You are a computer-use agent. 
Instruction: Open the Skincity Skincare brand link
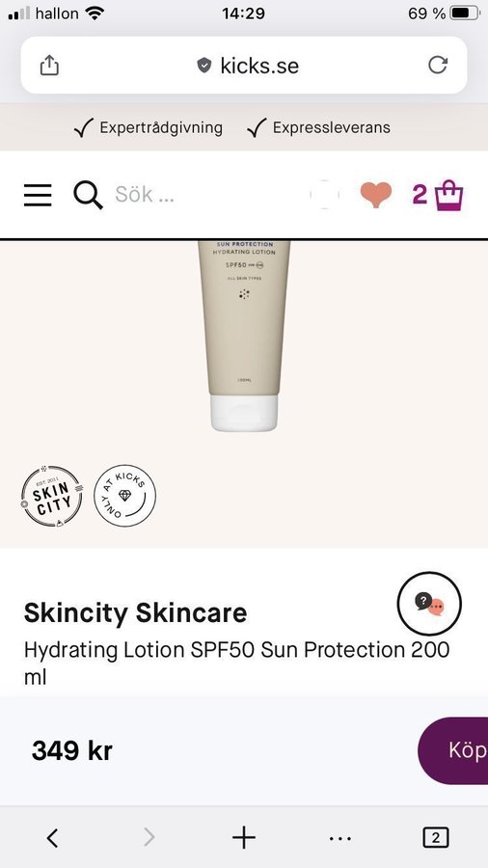click(x=135, y=613)
